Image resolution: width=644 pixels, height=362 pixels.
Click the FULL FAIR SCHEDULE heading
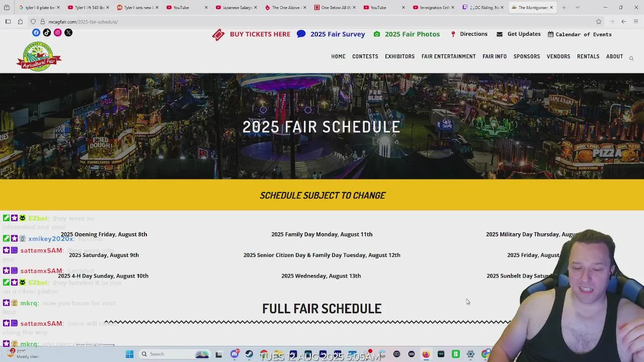322,308
